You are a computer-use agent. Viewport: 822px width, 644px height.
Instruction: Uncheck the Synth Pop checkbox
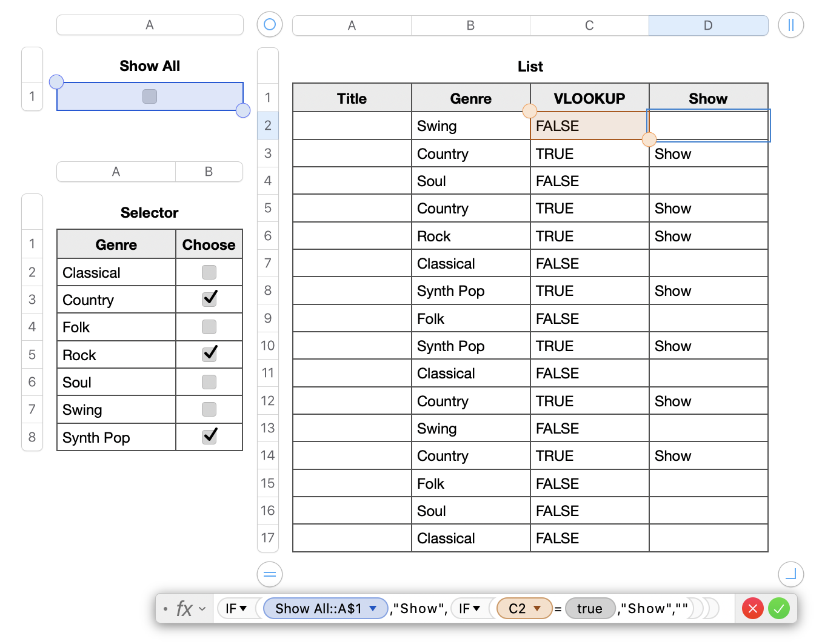(x=209, y=437)
